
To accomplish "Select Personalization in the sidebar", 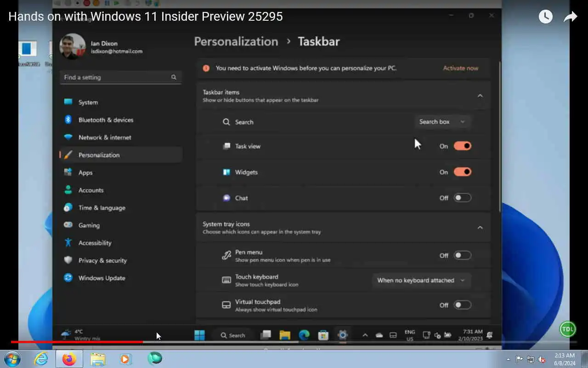I will (121, 155).
